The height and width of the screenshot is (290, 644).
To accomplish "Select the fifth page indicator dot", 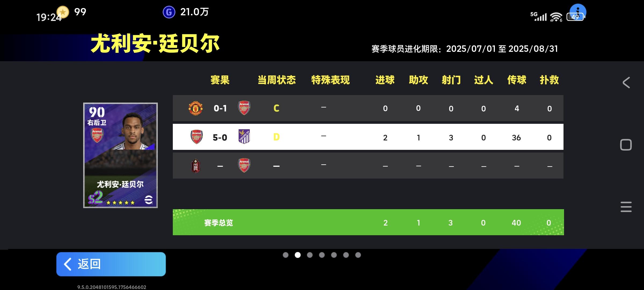I will [334, 255].
